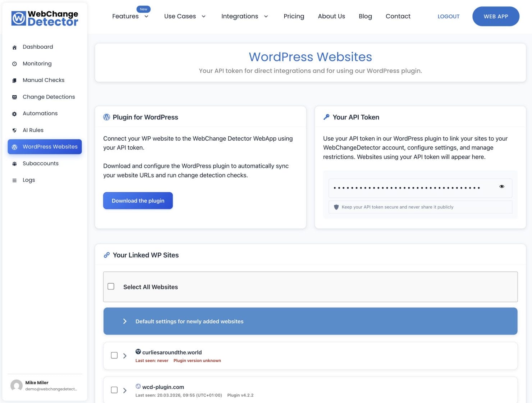Viewport: 532px width, 403px height.
Task: Tick the checkbox for curliesaroundthe.world
Action: coord(114,355)
